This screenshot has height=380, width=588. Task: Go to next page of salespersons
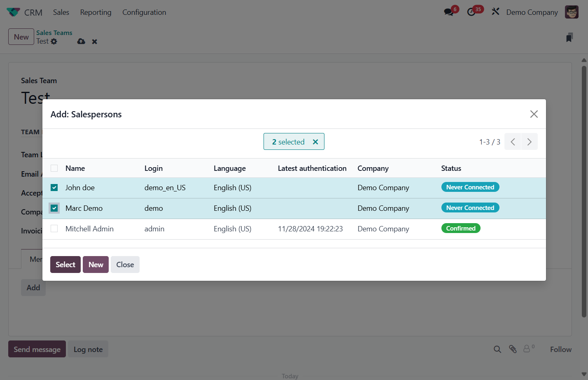[530, 142]
